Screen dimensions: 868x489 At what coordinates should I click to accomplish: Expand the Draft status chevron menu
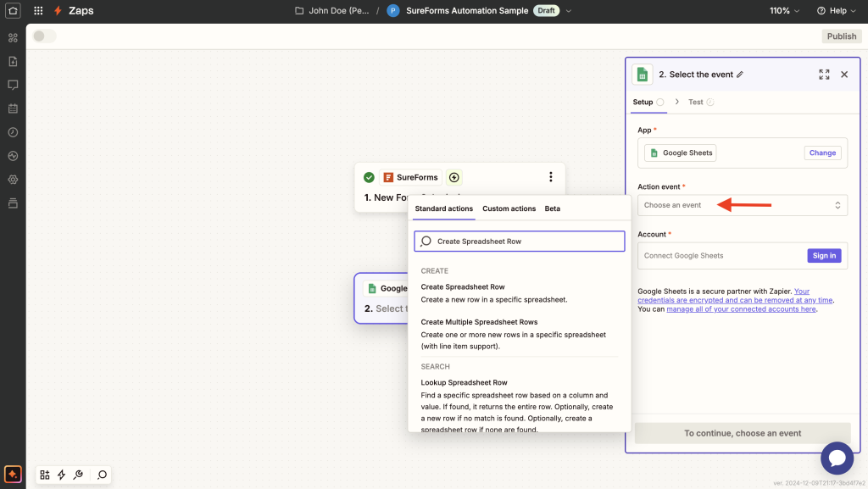[x=569, y=11]
